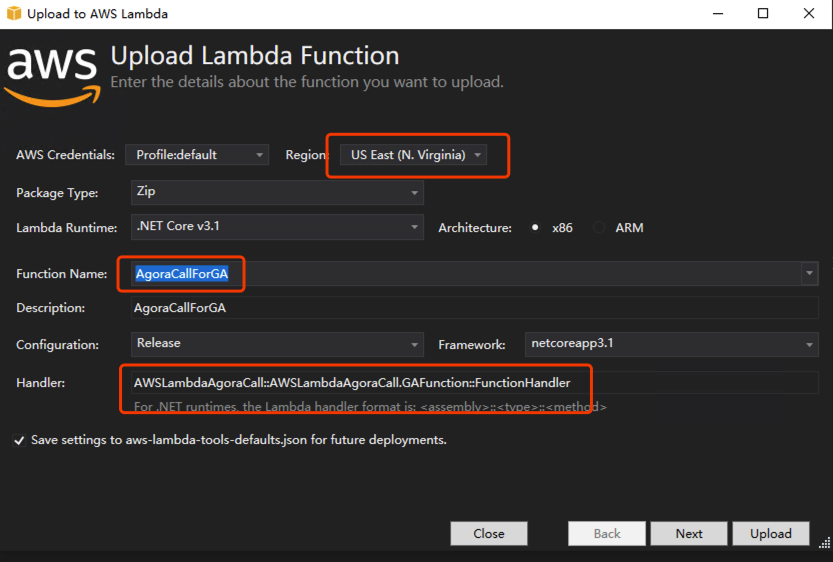Open the Configuration dropdown set to Release
Image resolution: width=833 pixels, height=562 pixels.
tap(277, 344)
